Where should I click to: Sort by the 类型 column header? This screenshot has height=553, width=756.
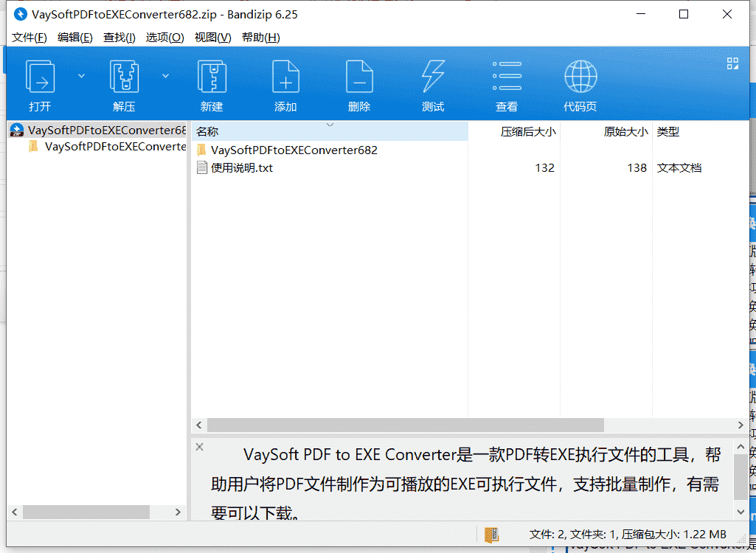[701, 132]
